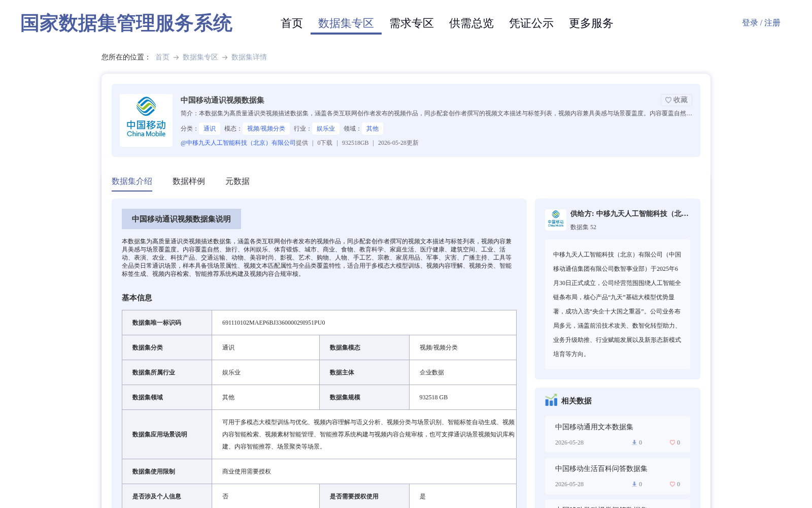Click heart icon on 中国移动生活百科问答数据集 card
The width and height of the screenshot is (812, 508).
[x=672, y=484]
